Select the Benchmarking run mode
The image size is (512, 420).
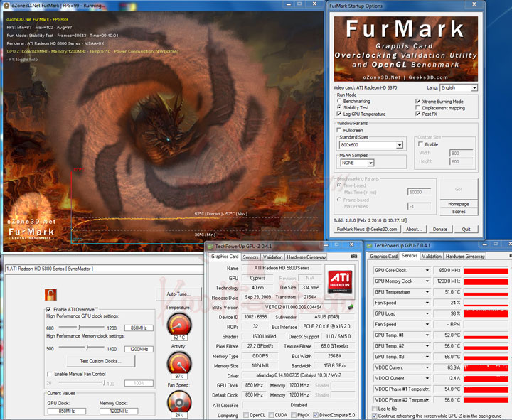pyautogui.click(x=339, y=101)
